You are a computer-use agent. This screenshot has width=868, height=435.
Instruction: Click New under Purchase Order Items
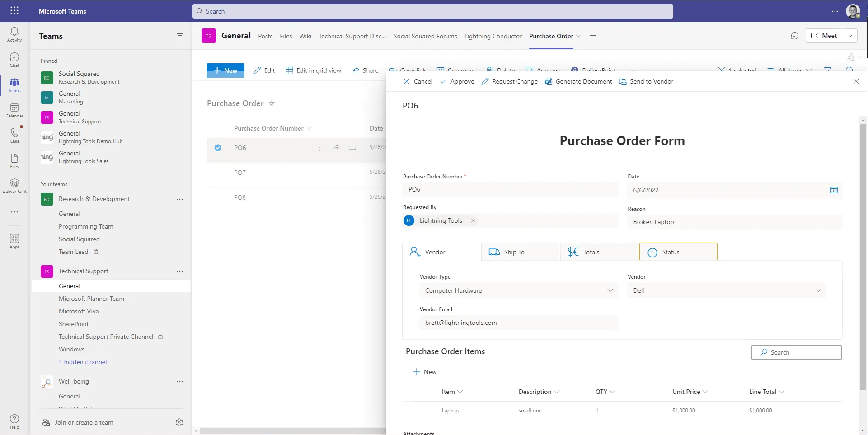click(x=424, y=371)
